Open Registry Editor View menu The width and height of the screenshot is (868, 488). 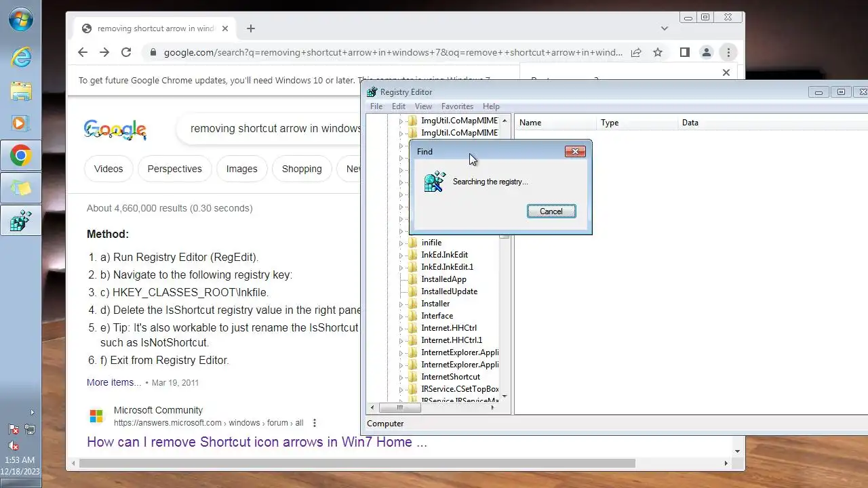pos(423,106)
